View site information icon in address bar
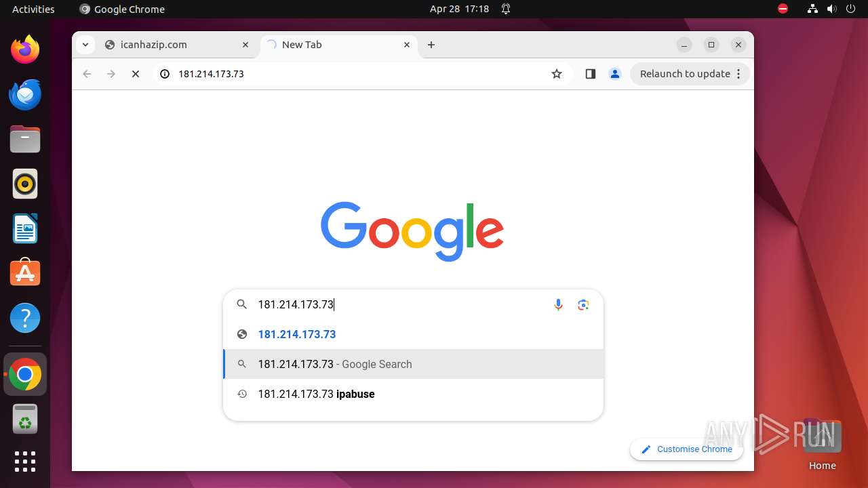 click(164, 74)
